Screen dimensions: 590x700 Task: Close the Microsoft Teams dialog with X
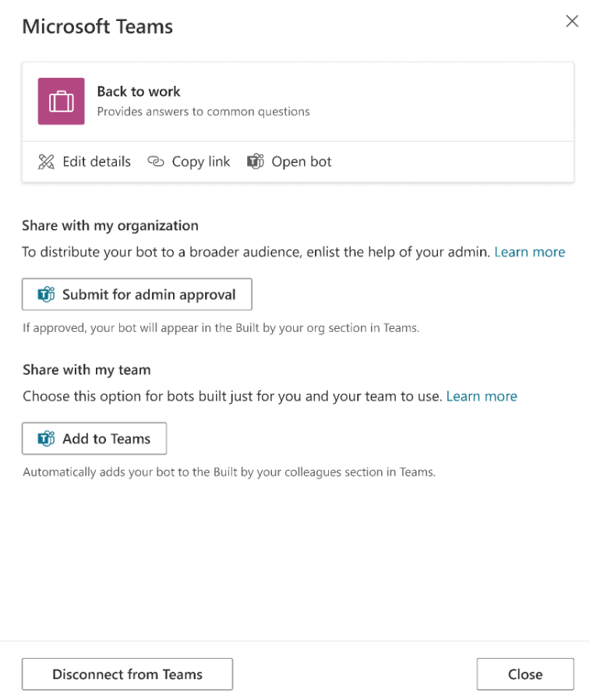click(572, 21)
